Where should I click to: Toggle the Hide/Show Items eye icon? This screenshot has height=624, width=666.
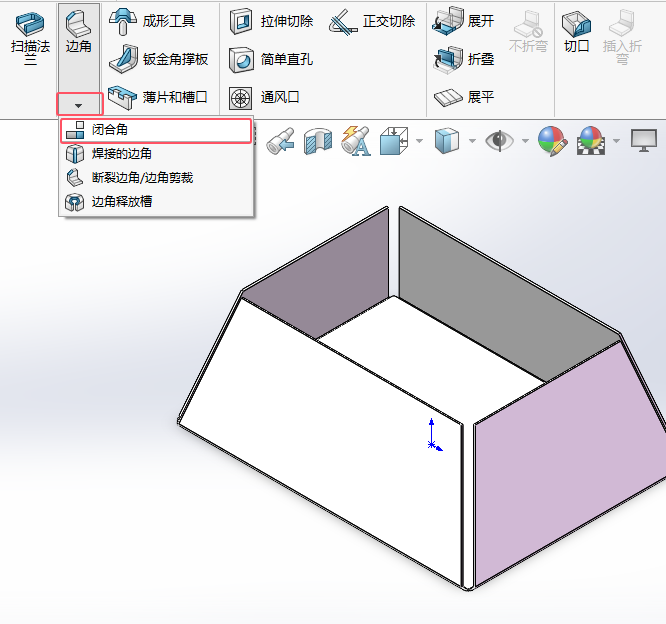click(500, 141)
